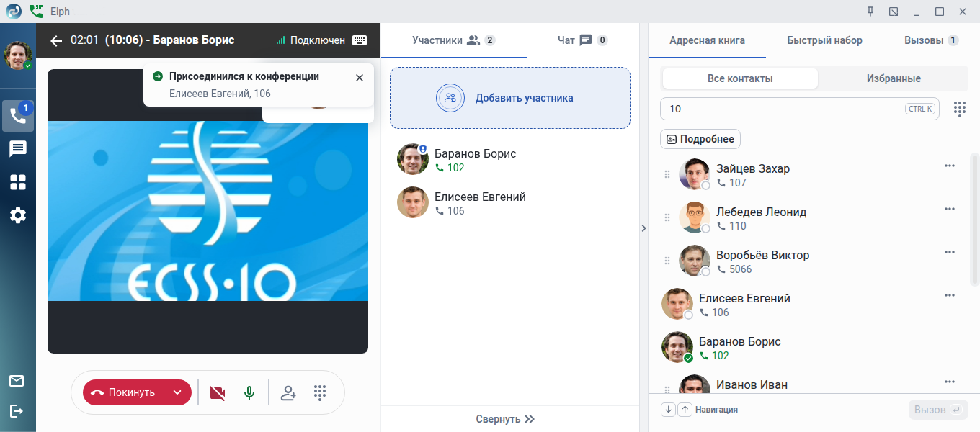Click the navigation down arrow button
Screen dimensions: 980x432
pos(668,410)
